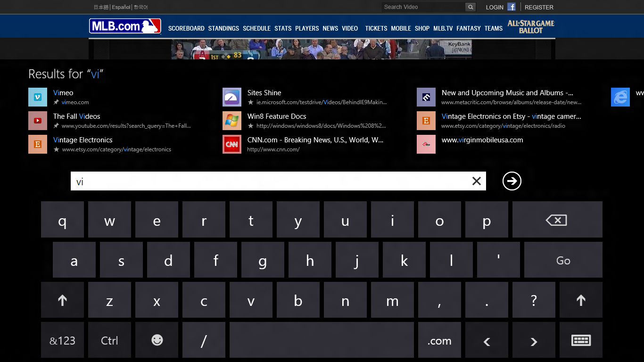The height and width of the screenshot is (362, 644).
Task: Click the go arrow button beside address bar
Action: pos(512,181)
